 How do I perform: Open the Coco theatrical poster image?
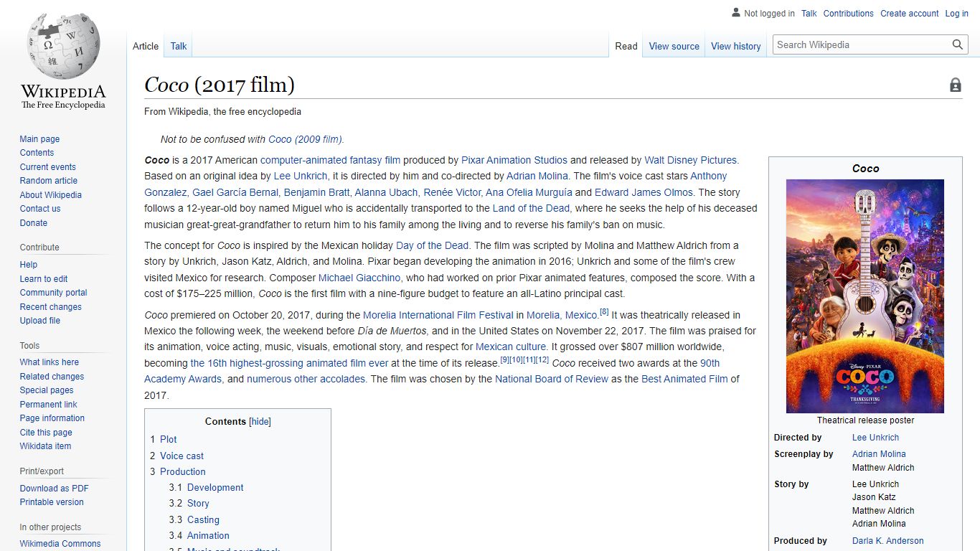[865, 296]
